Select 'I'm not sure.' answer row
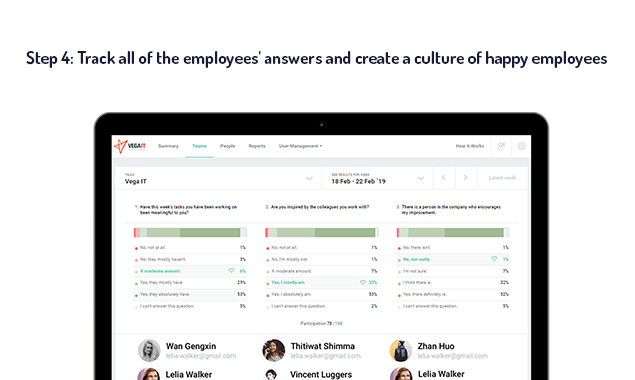This screenshot has height=380, width=635. click(453, 271)
